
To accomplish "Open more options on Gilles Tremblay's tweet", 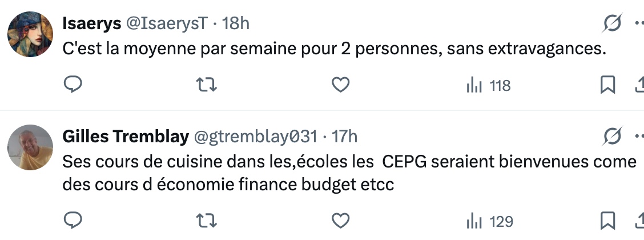I will pos(639,137).
